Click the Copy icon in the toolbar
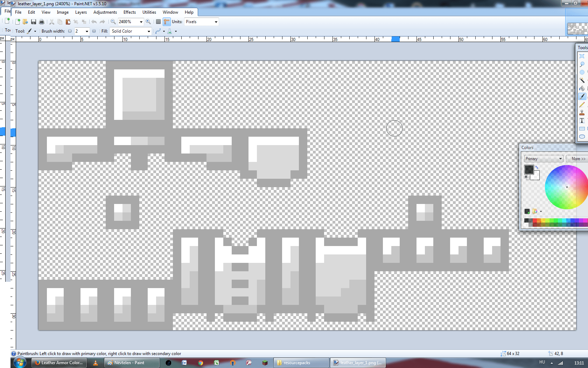 [x=60, y=22]
